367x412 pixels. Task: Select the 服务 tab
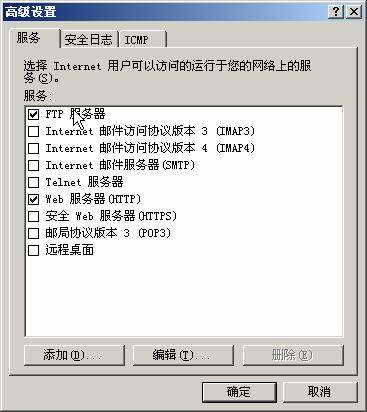(33, 38)
